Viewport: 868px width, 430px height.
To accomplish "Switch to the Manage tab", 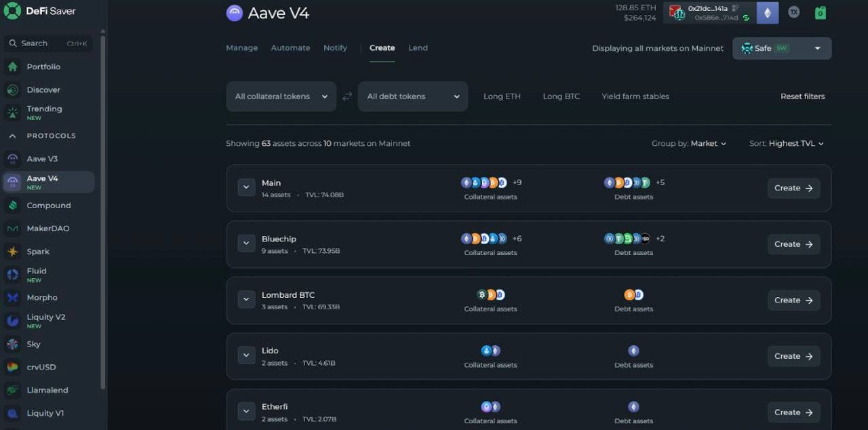I will click(241, 48).
